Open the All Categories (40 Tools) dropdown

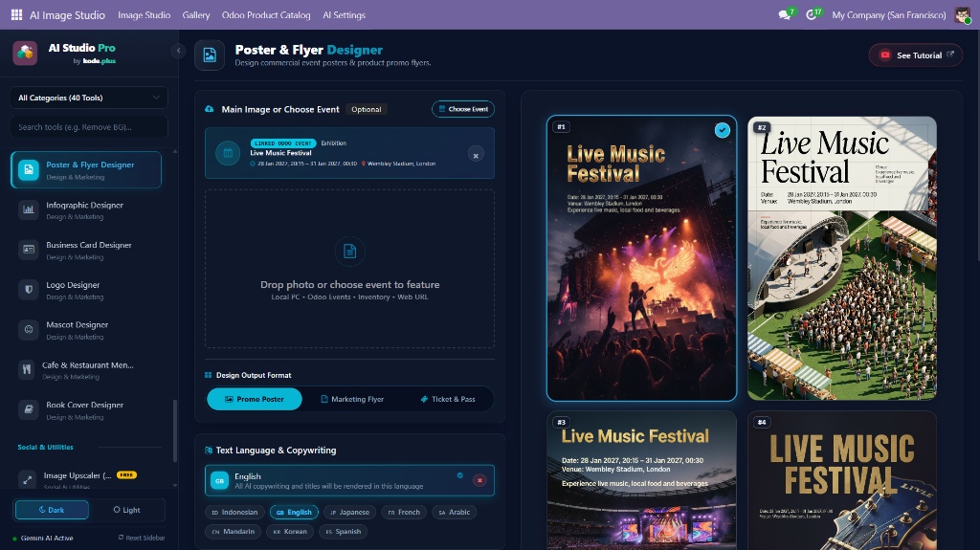[x=89, y=98]
